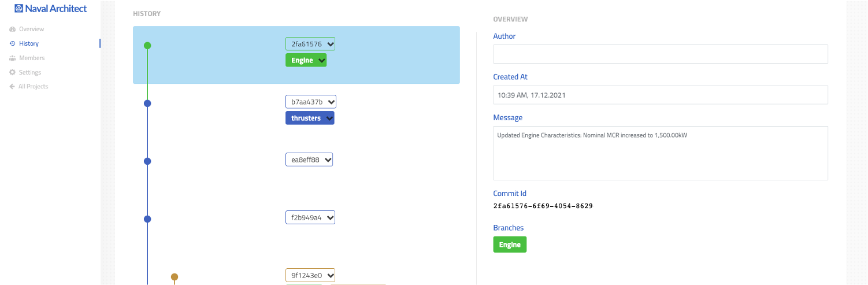Click the Message label
The width and height of the screenshot is (868, 285).
point(508,117)
